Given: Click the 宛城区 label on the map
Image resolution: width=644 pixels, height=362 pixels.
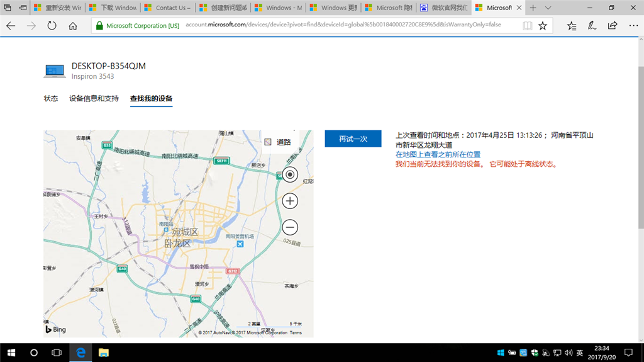Looking at the screenshot, I should click(185, 232).
